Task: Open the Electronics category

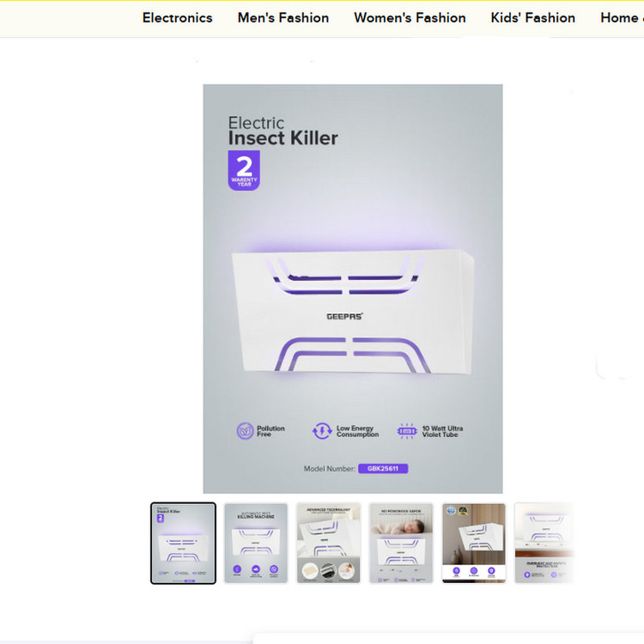Action: click(177, 18)
